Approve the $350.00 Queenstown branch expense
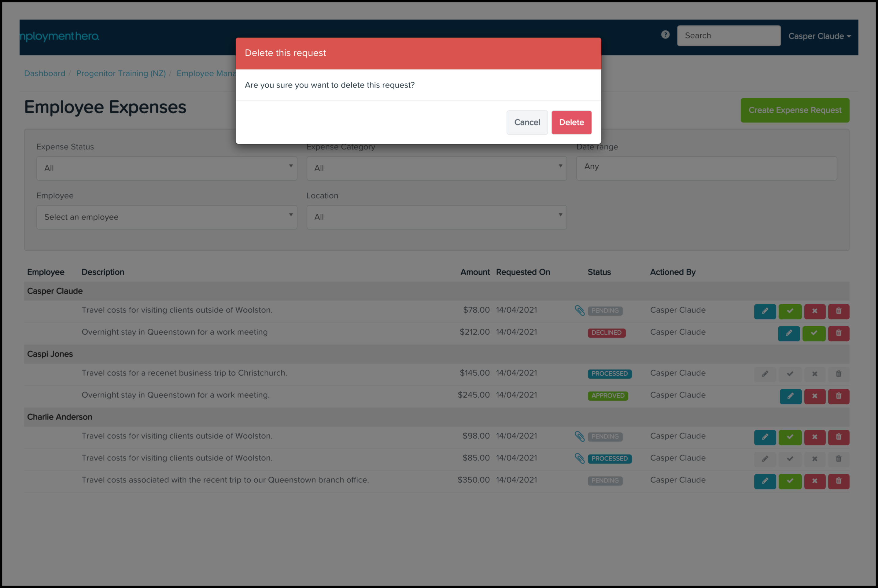Screen dimensions: 878x588 (789, 481)
